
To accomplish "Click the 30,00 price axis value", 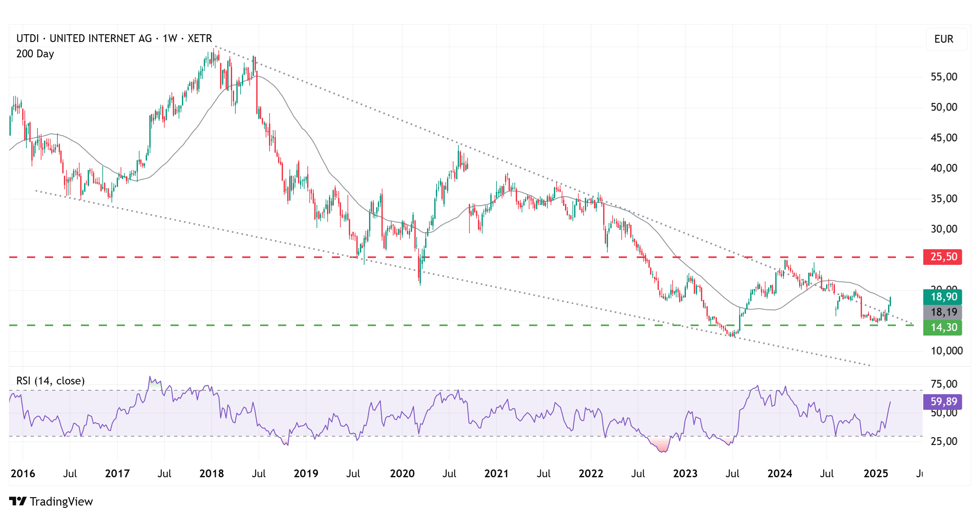I will pyautogui.click(x=944, y=229).
